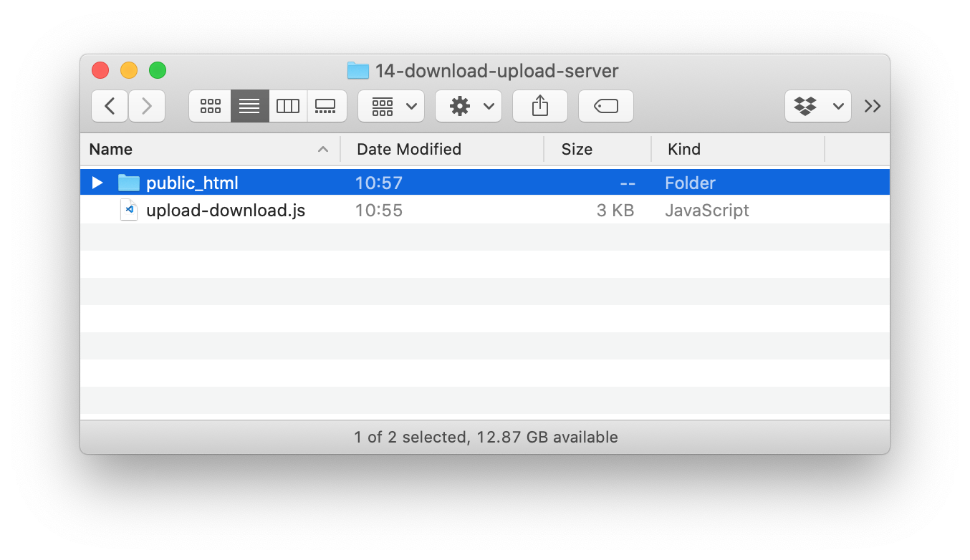The width and height of the screenshot is (970, 560).
Task: Sort files by Date Modified column
Action: (408, 149)
